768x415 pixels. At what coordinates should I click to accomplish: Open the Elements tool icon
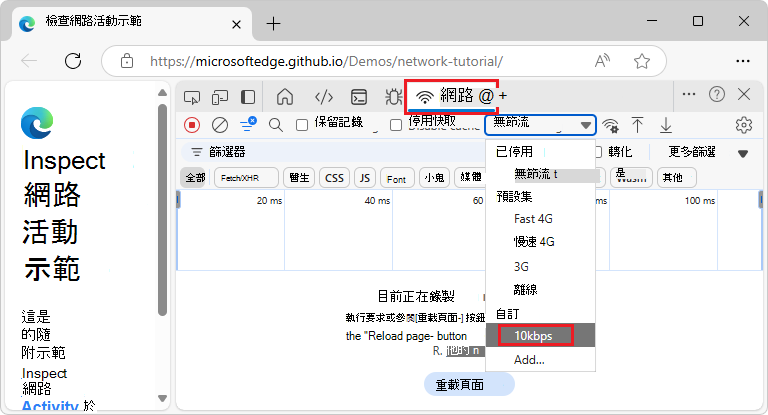coord(324,97)
